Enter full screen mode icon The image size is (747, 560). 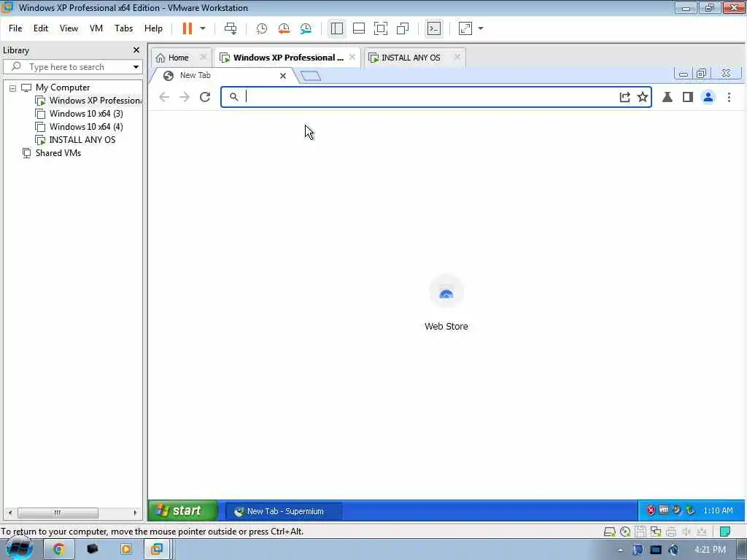click(x=381, y=28)
